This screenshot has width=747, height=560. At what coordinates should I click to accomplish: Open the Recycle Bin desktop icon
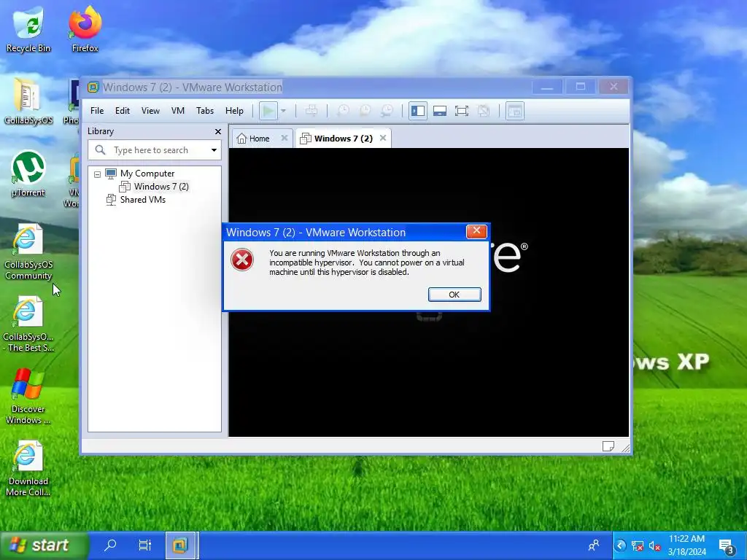28,29
